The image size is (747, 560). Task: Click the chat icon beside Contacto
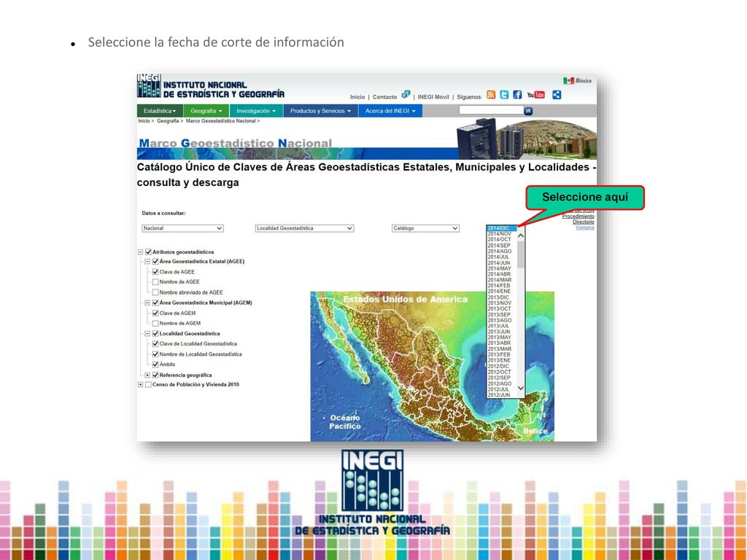(406, 94)
